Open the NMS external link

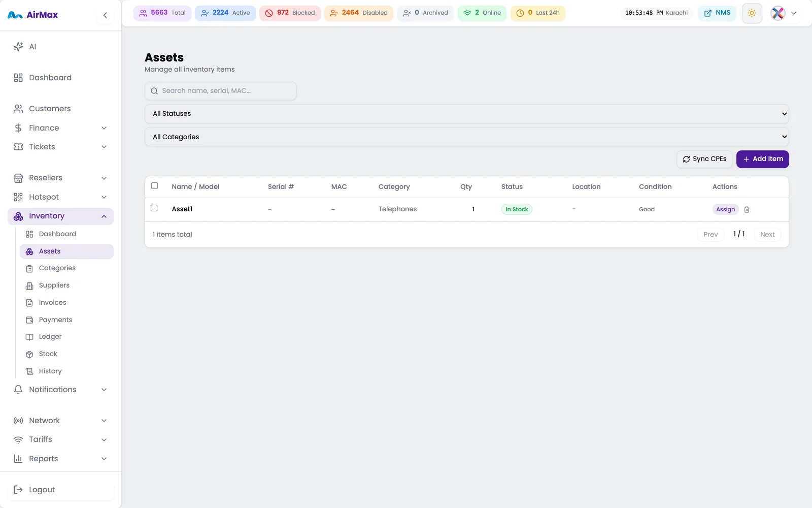717,13
